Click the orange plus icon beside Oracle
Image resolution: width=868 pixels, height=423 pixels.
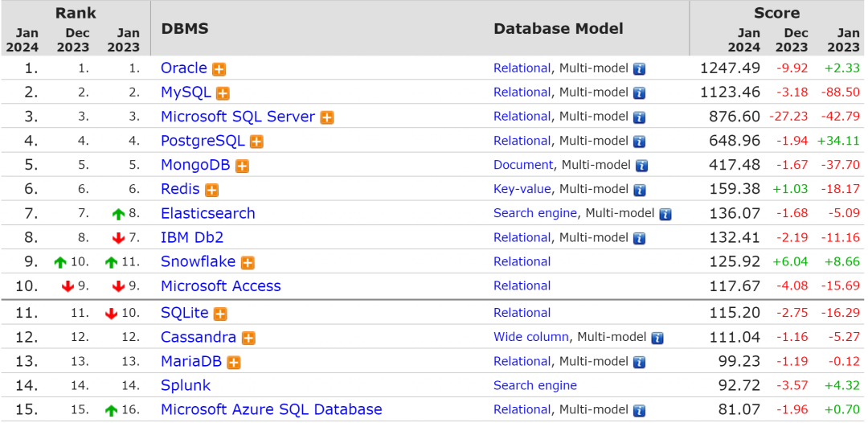[x=219, y=69]
